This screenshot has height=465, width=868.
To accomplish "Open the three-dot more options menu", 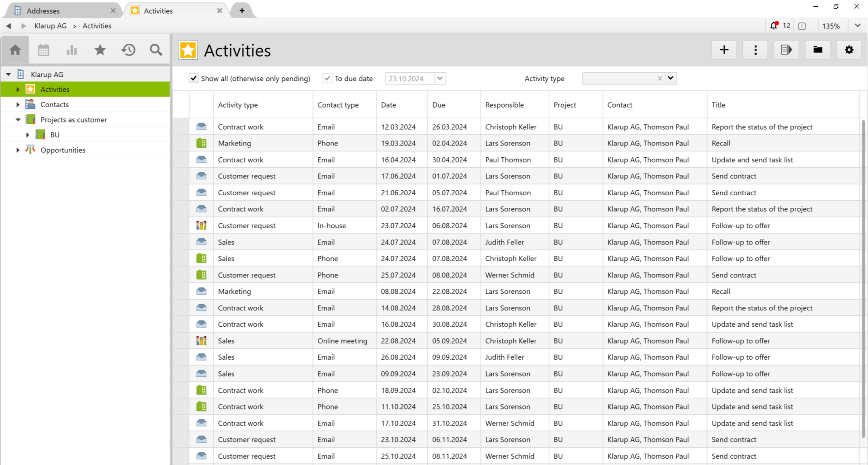I will click(x=755, y=50).
